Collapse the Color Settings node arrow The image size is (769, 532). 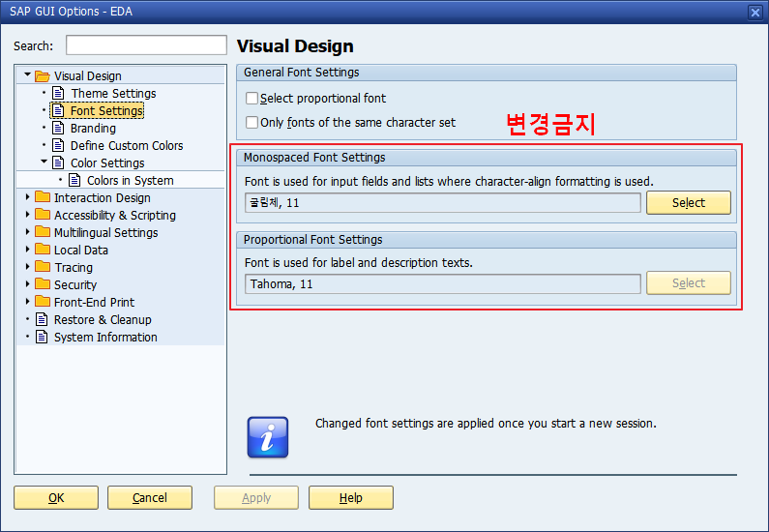click(44, 162)
